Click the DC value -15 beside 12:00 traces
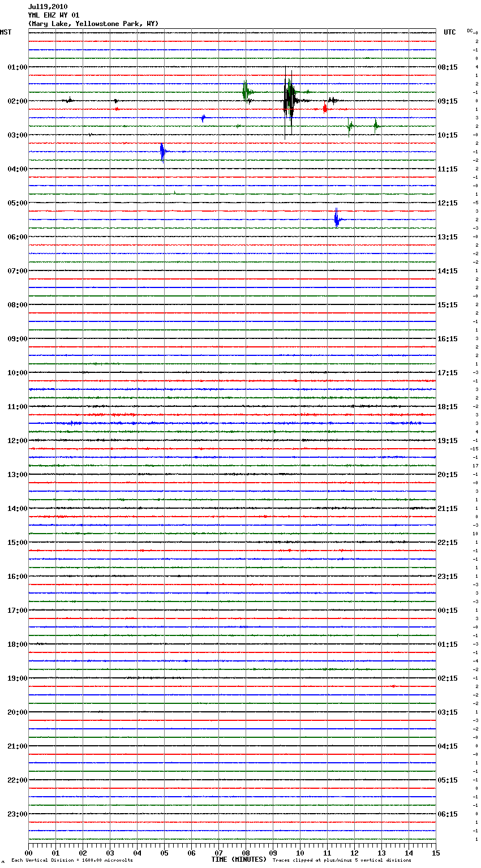The height and width of the screenshot is (868, 481). tap(474, 449)
